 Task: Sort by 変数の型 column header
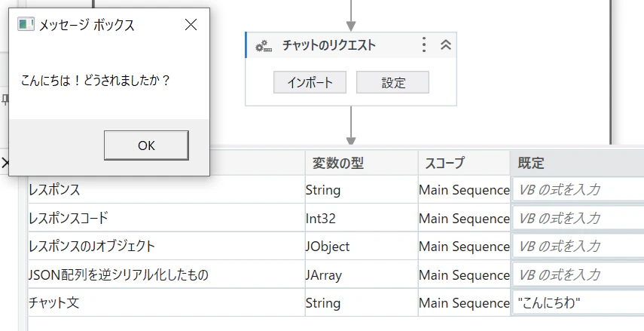tap(362, 164)
